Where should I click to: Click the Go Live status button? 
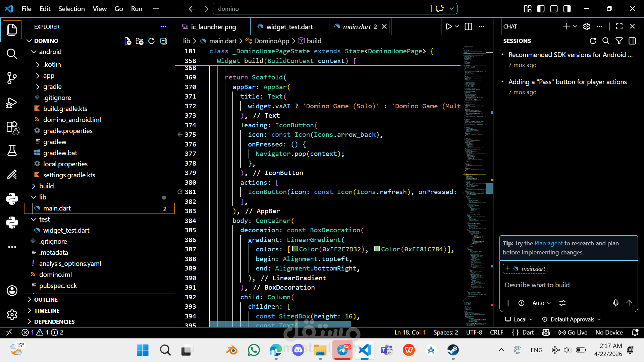573,332
